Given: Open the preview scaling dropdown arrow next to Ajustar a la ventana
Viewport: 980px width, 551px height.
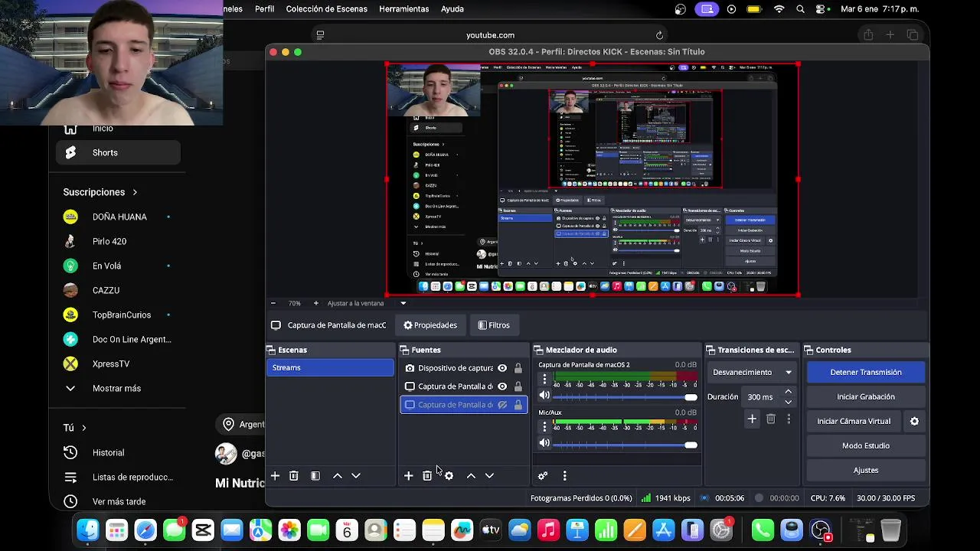Looking at the screenshot, I should (x=403, y=303).
